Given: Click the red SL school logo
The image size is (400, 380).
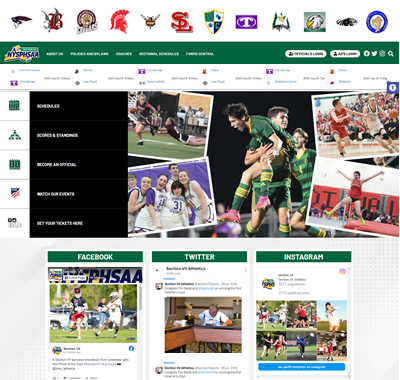Looking at the screenshot, I should [x=182, y=22].
